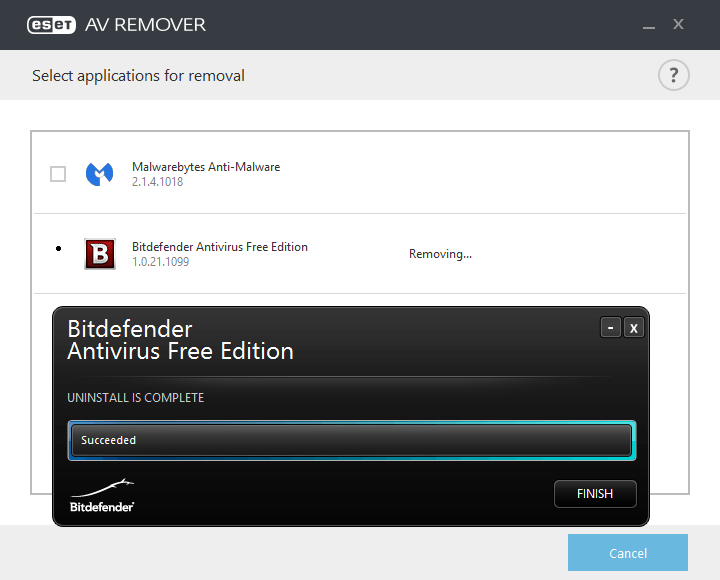Select Bitdefender Antivirus Free Edition list entry
This screenshot has height=580, width=720.
click(x=360, y=253)
